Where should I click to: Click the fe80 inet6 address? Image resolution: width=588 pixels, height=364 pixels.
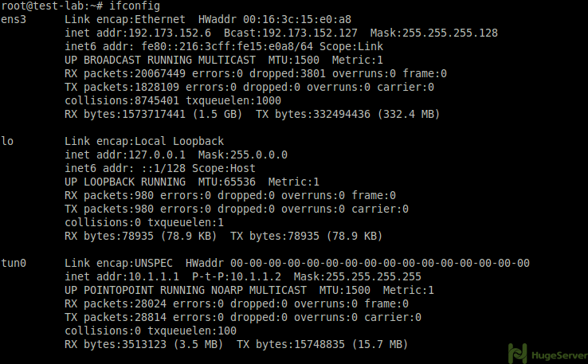[227, 46]
